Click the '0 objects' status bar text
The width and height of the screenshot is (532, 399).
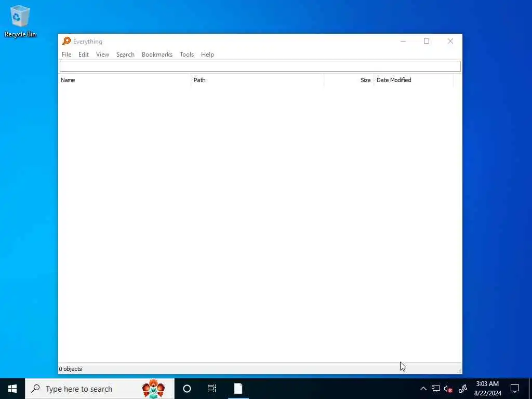tap(70, 369)
